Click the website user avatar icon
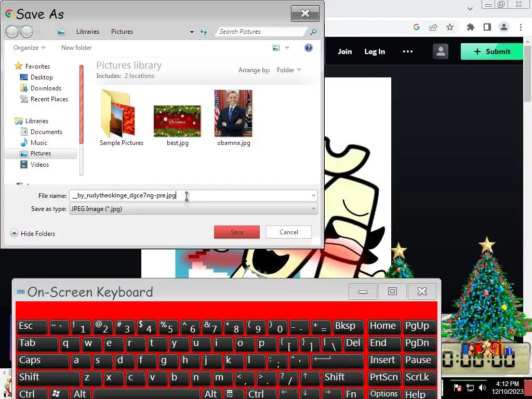The height and width of the screenshot is (399, 532). [441, 51]
